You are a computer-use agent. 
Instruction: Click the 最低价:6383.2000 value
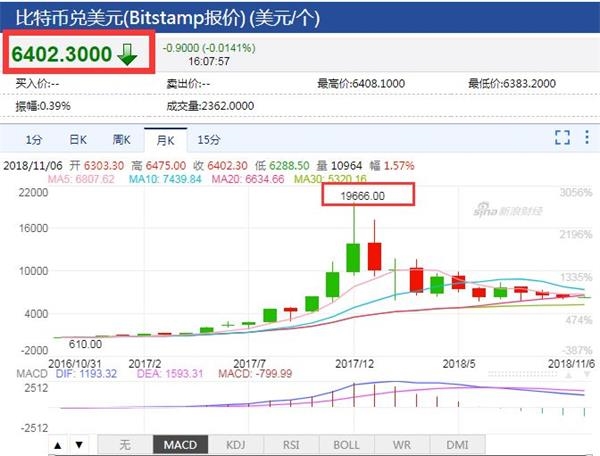point(512,83)
